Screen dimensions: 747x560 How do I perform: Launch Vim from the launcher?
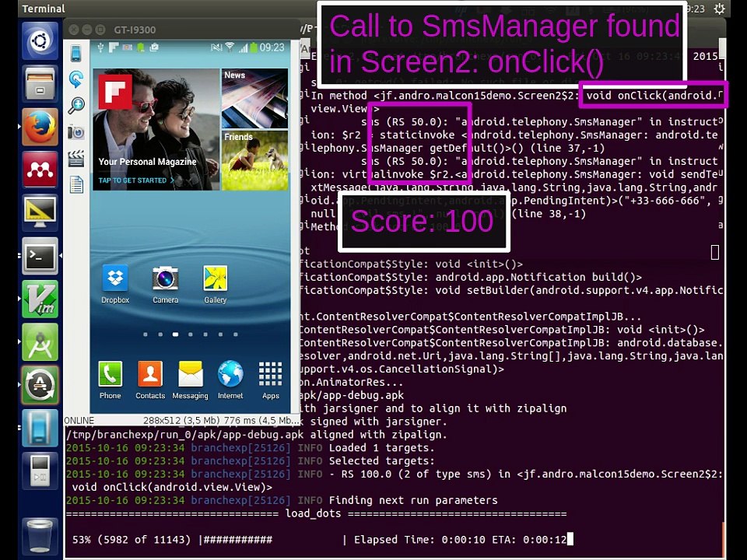(x=40, y=299)
